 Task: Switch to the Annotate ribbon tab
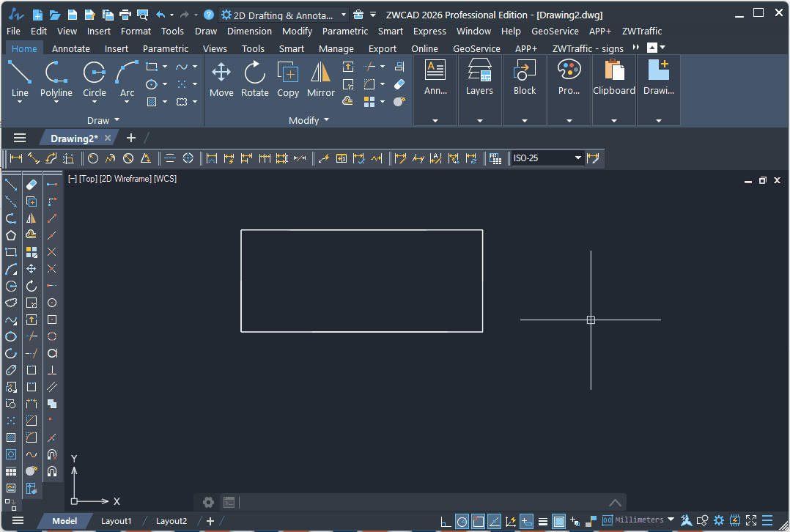pyautogui.click(x=71, y=49)
